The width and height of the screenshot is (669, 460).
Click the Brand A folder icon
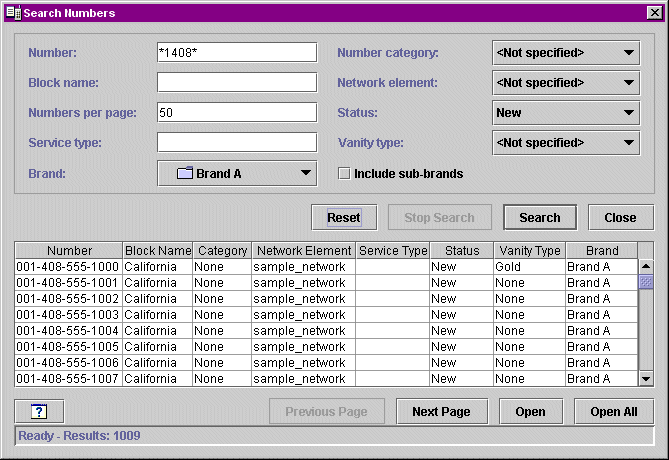pos(185,173)
